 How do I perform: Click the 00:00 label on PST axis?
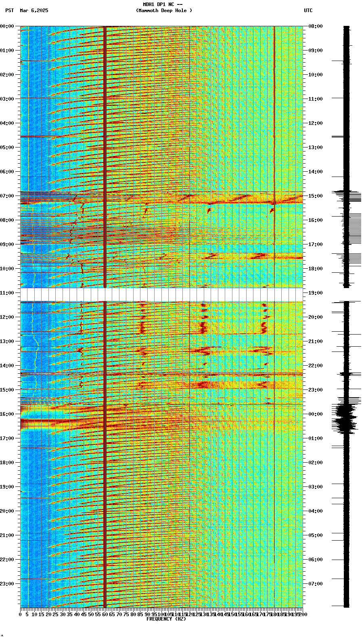[7, 26]
